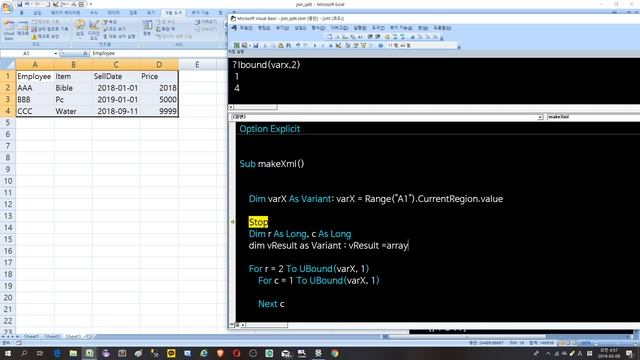This screenshot has width=640, height=360.
Task: Click column A header in Excel
Action: [x=35, y=64]
